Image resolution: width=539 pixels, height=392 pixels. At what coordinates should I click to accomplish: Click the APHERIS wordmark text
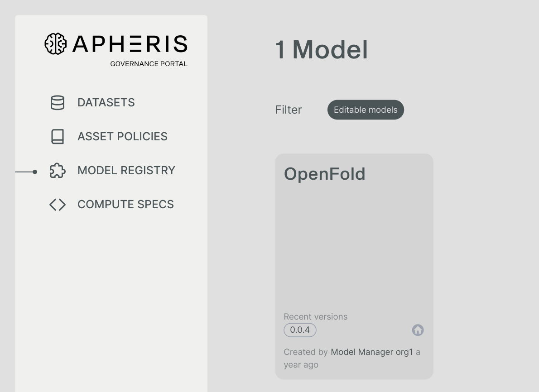[130, 44]
